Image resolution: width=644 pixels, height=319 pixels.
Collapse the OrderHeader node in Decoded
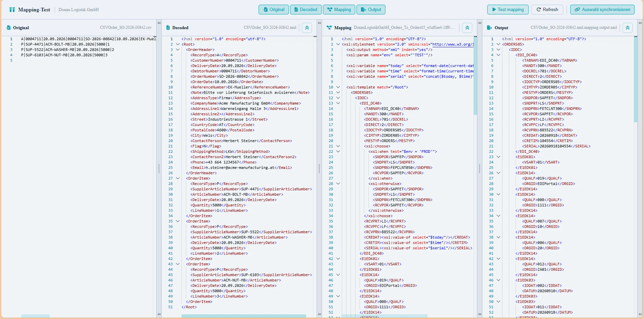pyautogui.click(x=178, y=50)
